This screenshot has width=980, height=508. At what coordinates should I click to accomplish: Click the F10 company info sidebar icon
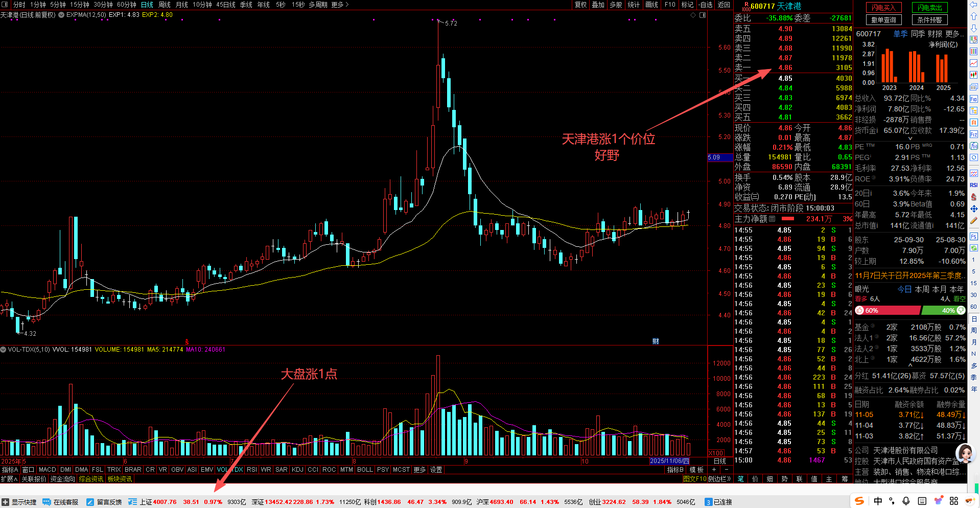(x=974, y=99)
